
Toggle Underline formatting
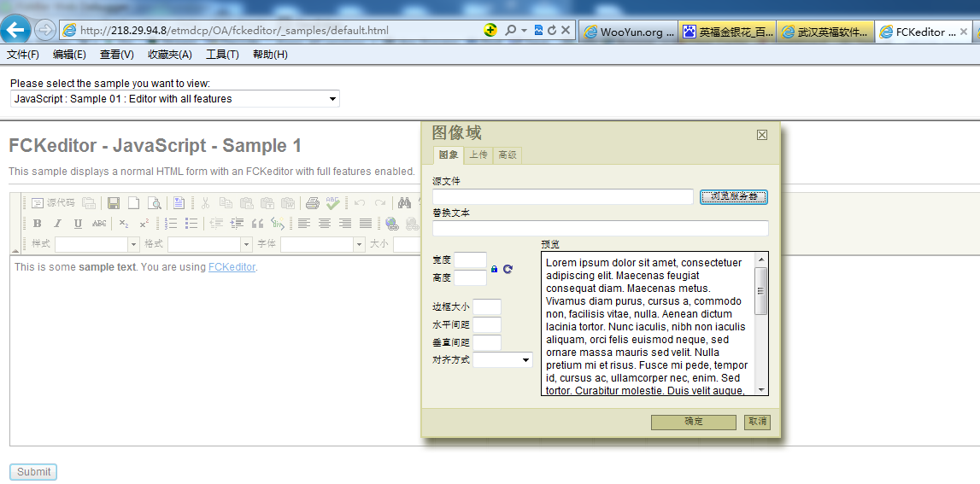(x=78, y=223)
